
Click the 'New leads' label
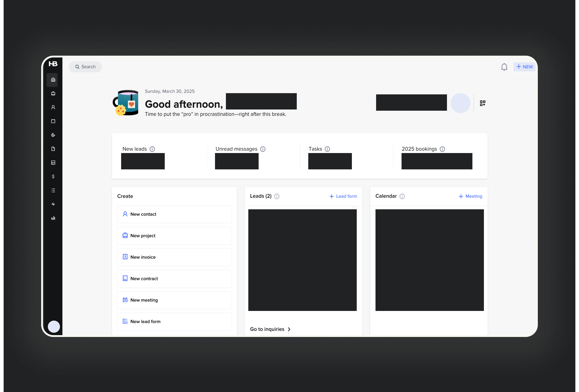134,149
